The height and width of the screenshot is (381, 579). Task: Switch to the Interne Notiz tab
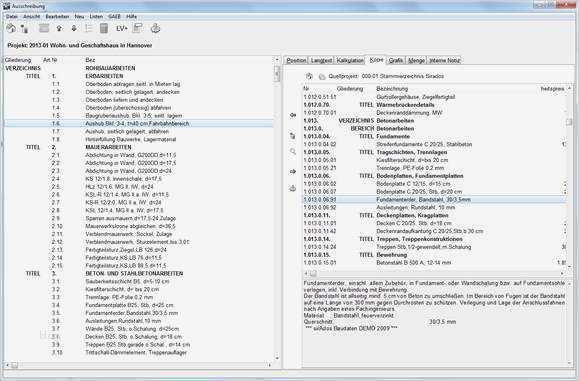(445, 60)
